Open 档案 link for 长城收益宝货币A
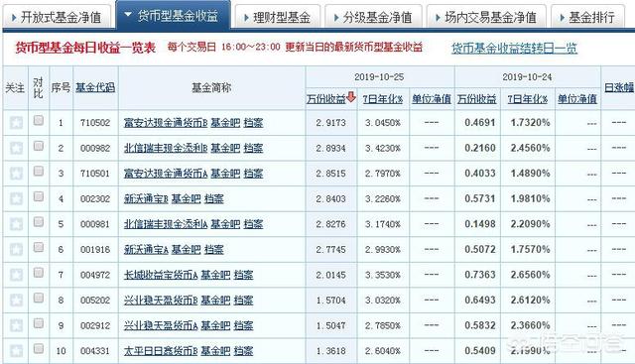The width and height of the screenshot is (635, 364). click(243, 275)
